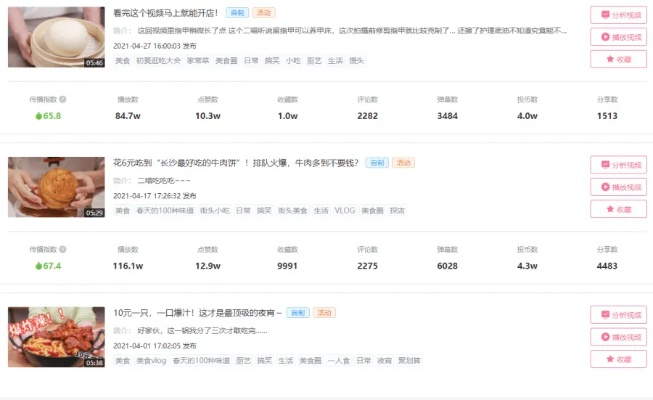The image size is (653, 400).
Task: Open the steamed bun video thumbnail
Action: click(x=56, y=37)
